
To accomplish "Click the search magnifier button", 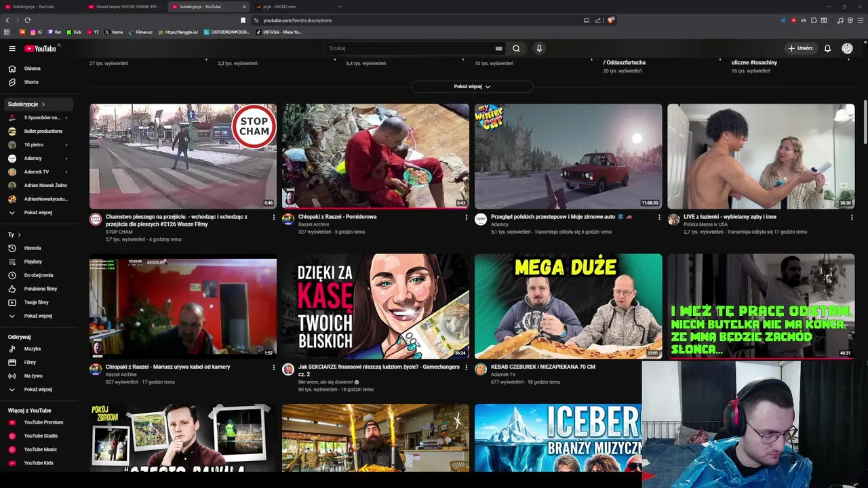I will 516,48.
